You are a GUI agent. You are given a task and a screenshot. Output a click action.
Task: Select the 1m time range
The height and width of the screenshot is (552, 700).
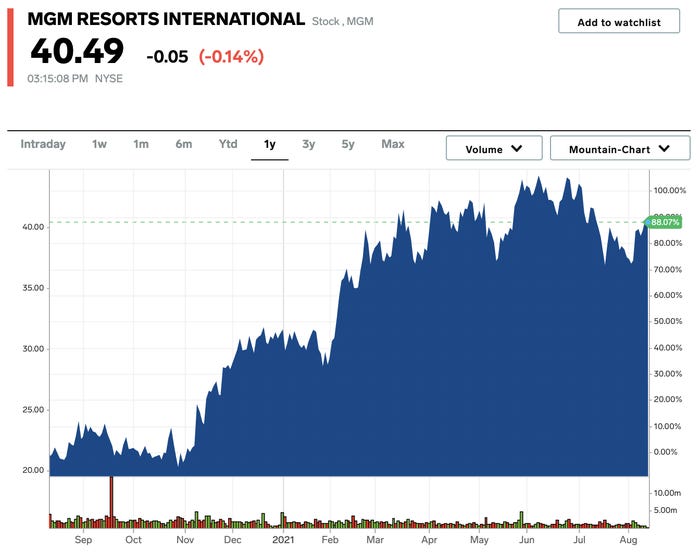click(141, 144)
